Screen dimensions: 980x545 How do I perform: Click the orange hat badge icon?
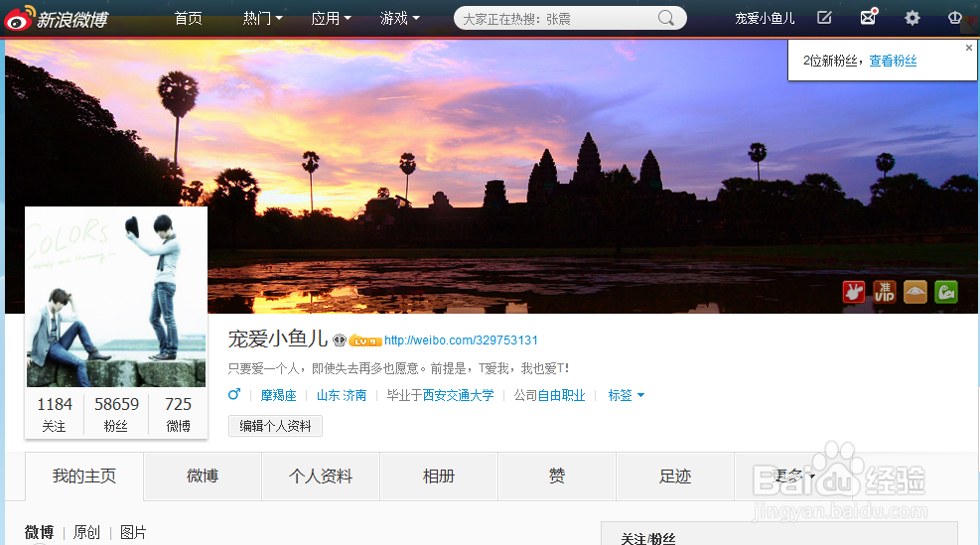[915, 292]
